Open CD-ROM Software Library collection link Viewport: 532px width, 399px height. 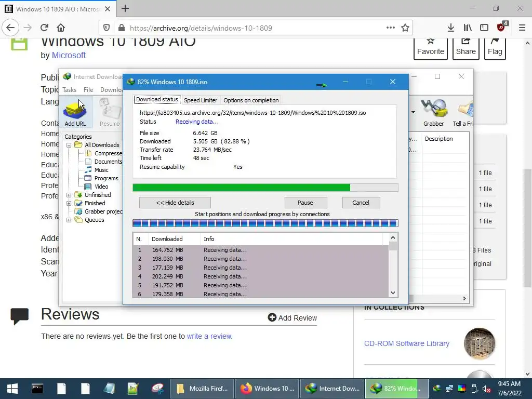tap(406, 343)
